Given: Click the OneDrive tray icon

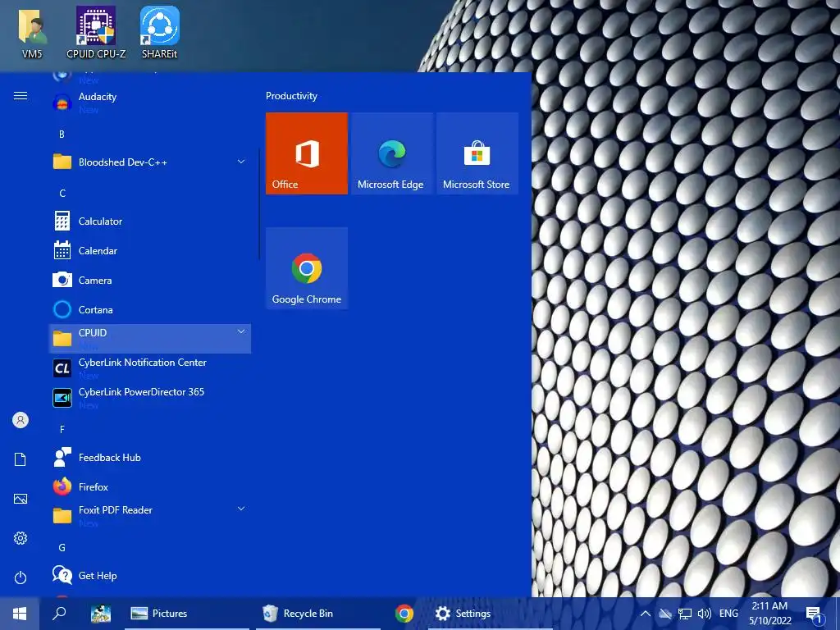Looking at the screenshot, I should [x=664, y=614].
